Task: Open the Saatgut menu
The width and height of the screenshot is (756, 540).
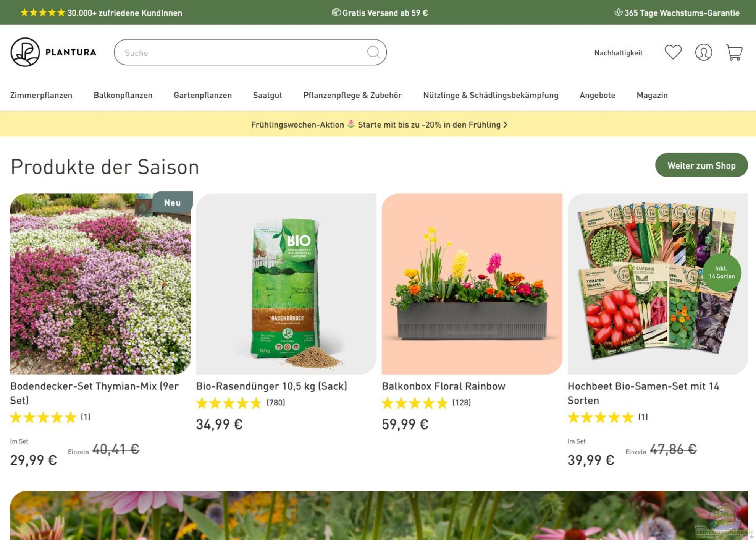Action: [267, 95]
